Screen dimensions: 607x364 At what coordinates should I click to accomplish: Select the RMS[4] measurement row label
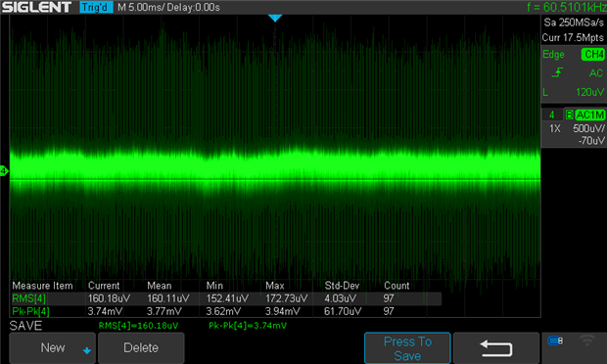point(29,298)
